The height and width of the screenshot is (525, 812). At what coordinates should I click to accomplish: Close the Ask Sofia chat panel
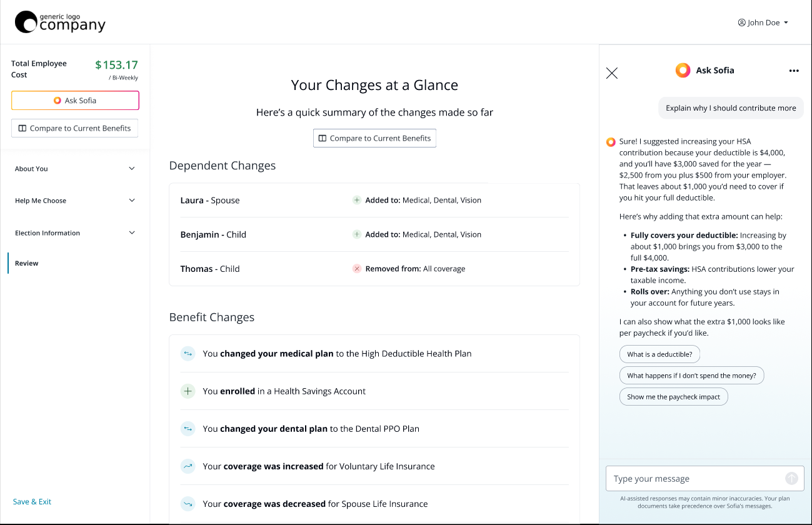(611, 72)
